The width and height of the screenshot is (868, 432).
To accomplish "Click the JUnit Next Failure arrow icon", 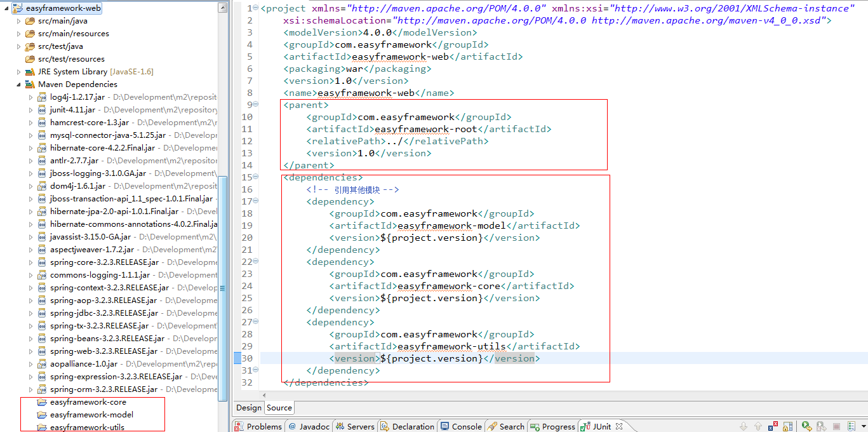I will [x=744, y=426].
